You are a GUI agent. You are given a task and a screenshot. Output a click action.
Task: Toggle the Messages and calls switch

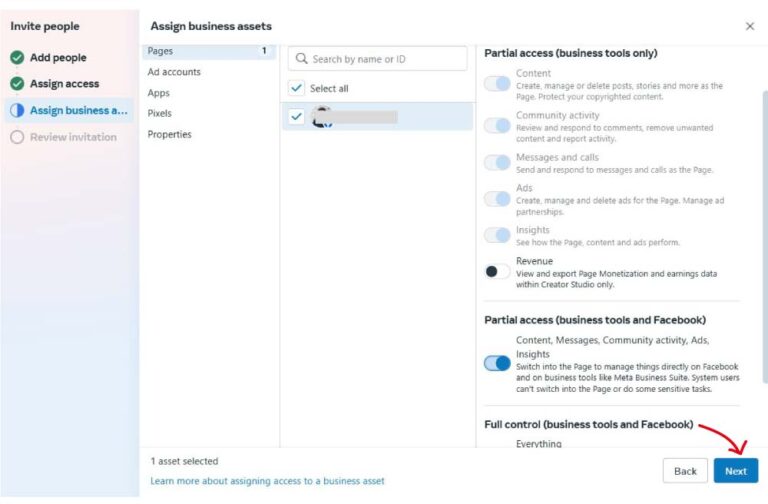coord(497,163)
